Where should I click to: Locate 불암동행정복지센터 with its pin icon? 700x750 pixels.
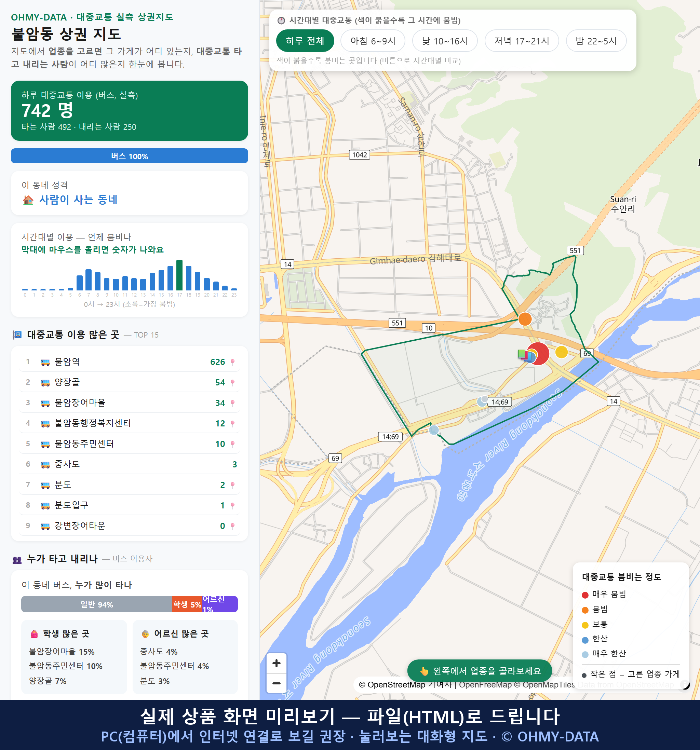point(232,423)
